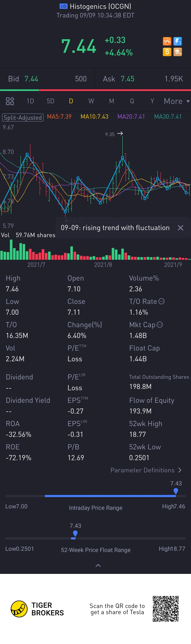Tap the yellow dollar sign badge icon

click(x=167, y=52)
